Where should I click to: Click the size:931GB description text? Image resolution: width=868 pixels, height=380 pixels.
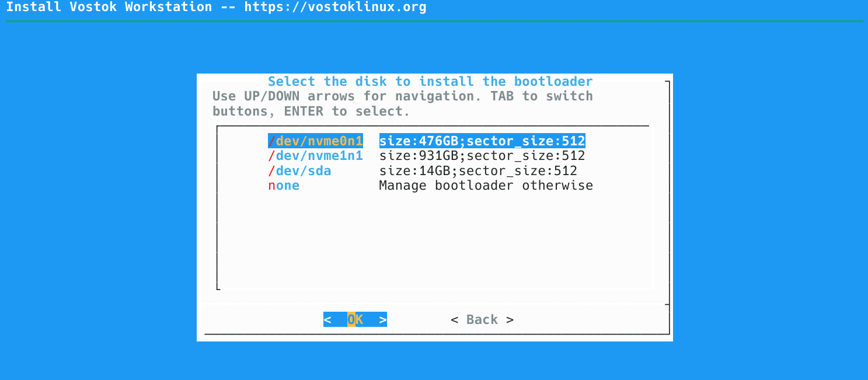(482, 155)
